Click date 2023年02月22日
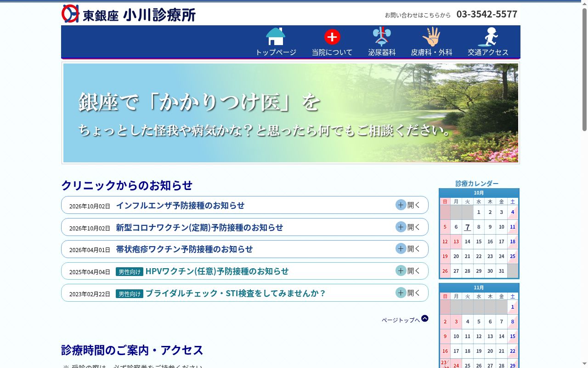The height and width of the screenshot is (368, 588). pyautogui.click(x=90, y=294)
